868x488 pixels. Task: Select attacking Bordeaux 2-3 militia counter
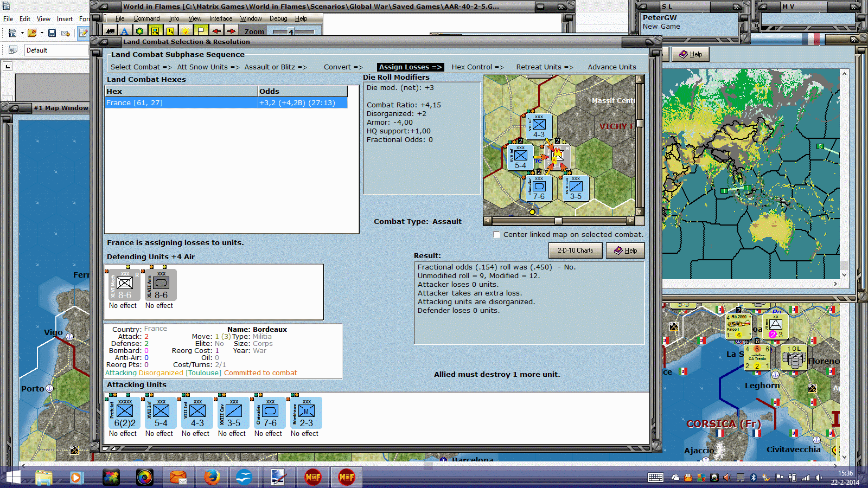[x=307, y=413]
